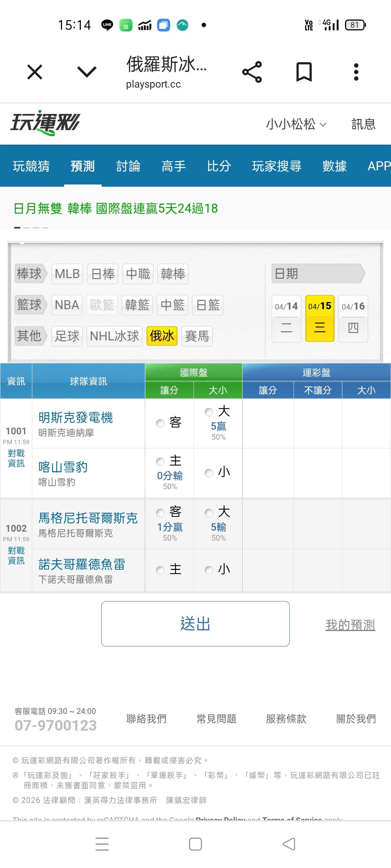Select 日籃 league filter
The width and height of the screenshot is (391, 868).
click(208, 305)
